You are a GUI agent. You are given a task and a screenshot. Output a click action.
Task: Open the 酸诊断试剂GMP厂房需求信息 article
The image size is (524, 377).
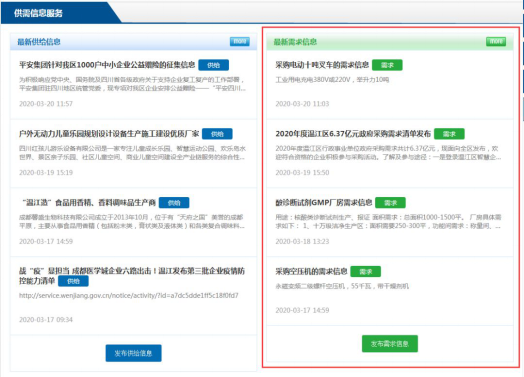coord(323,203)
